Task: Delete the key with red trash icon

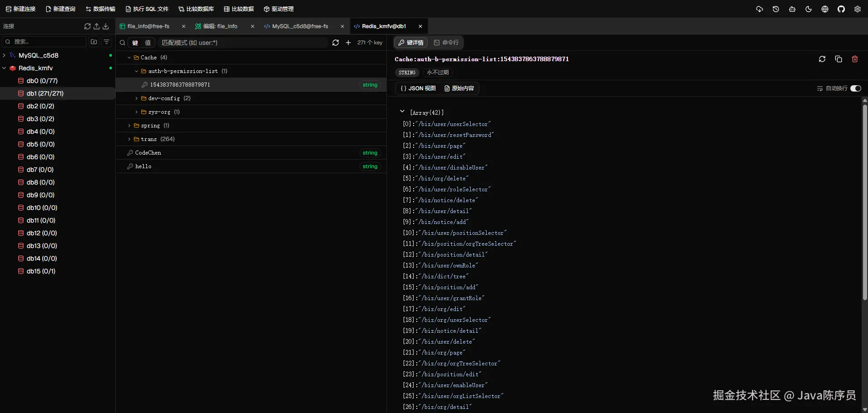Action: click(855, 59)
